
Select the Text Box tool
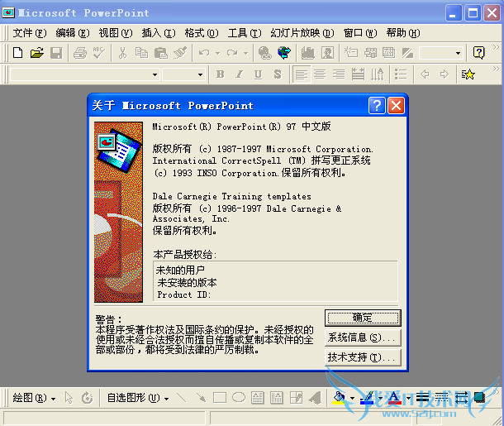(258, 399)
